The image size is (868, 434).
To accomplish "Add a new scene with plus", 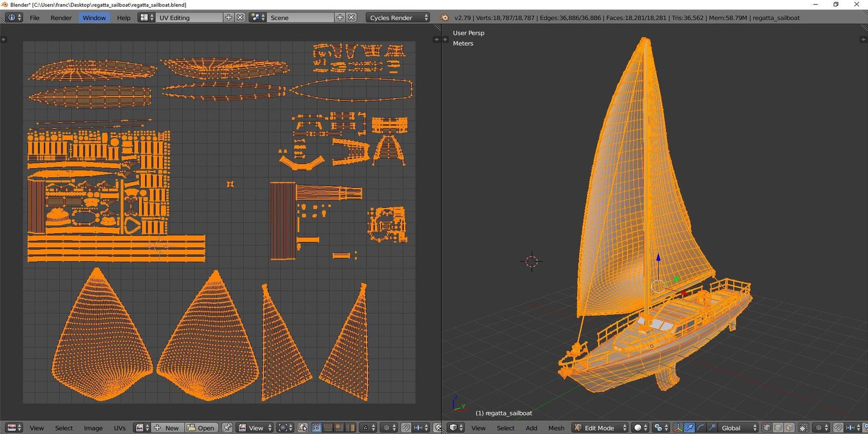I will 340,18.
